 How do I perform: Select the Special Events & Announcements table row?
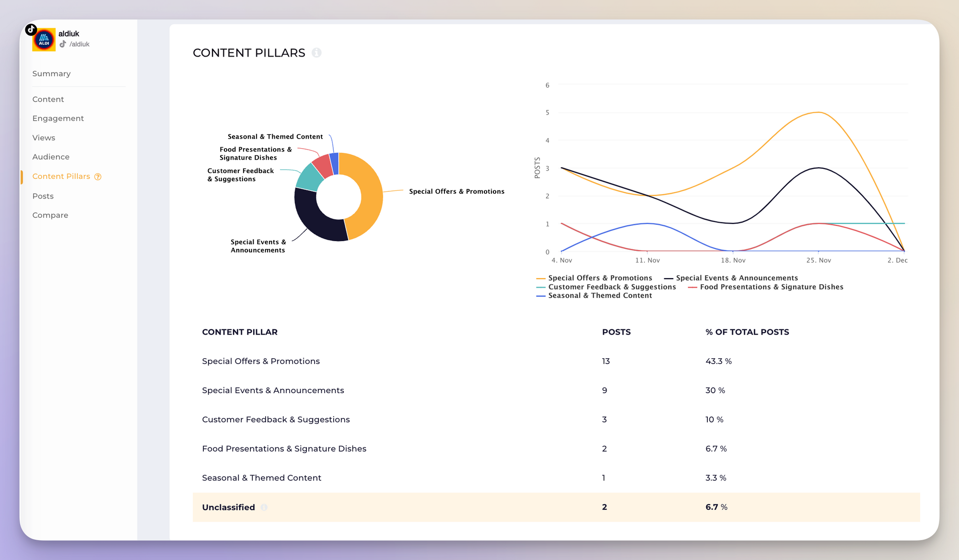click(556, 390)
